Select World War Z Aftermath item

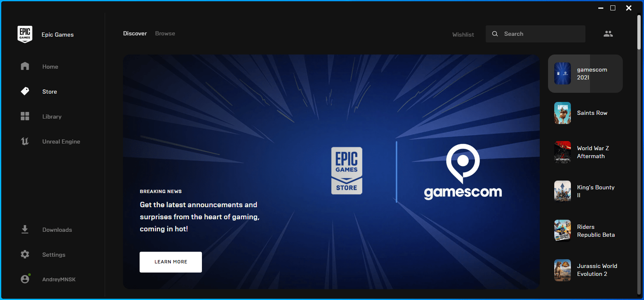[x=585, y=152]
